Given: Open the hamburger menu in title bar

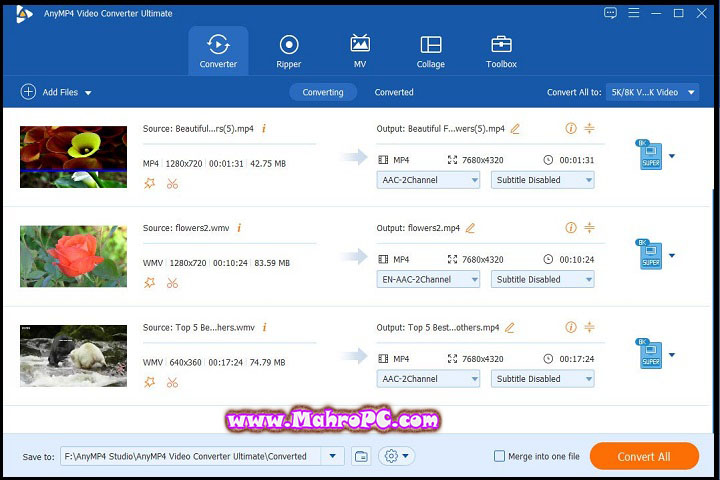Looking at the screenshot, I should (634, 13).
